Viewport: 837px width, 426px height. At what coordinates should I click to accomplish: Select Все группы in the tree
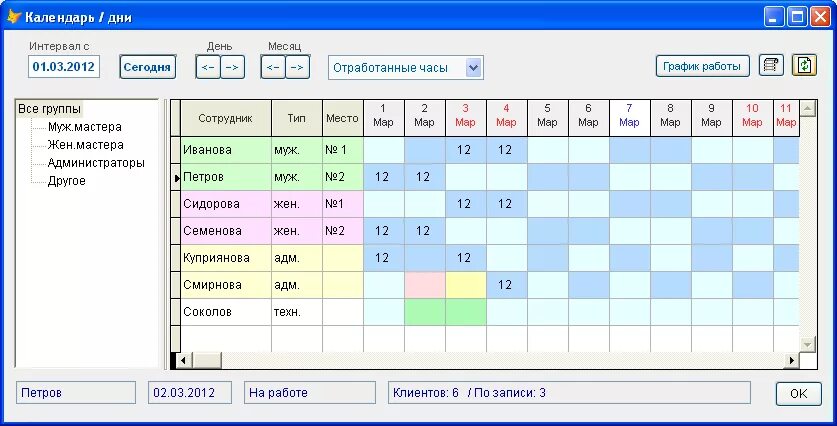(50, 109)
